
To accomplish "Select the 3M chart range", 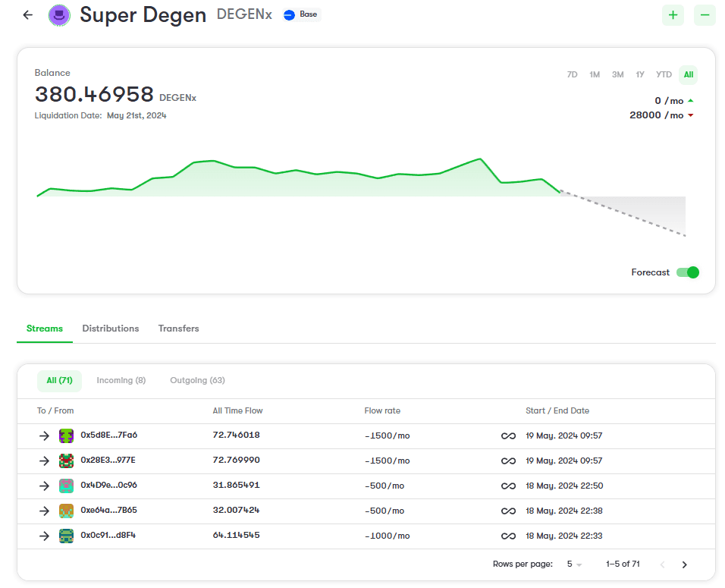I will tap(618, 74).
